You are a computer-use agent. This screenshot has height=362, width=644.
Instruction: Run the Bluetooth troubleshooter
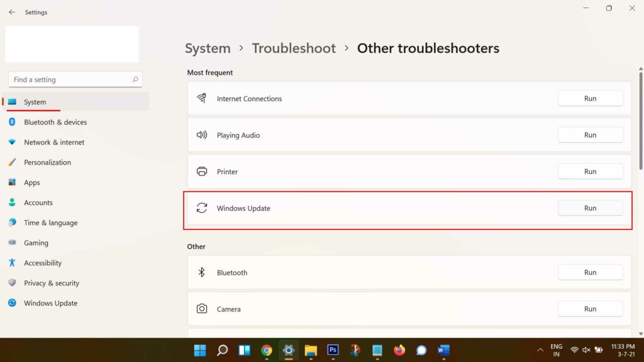coord(590,272)
